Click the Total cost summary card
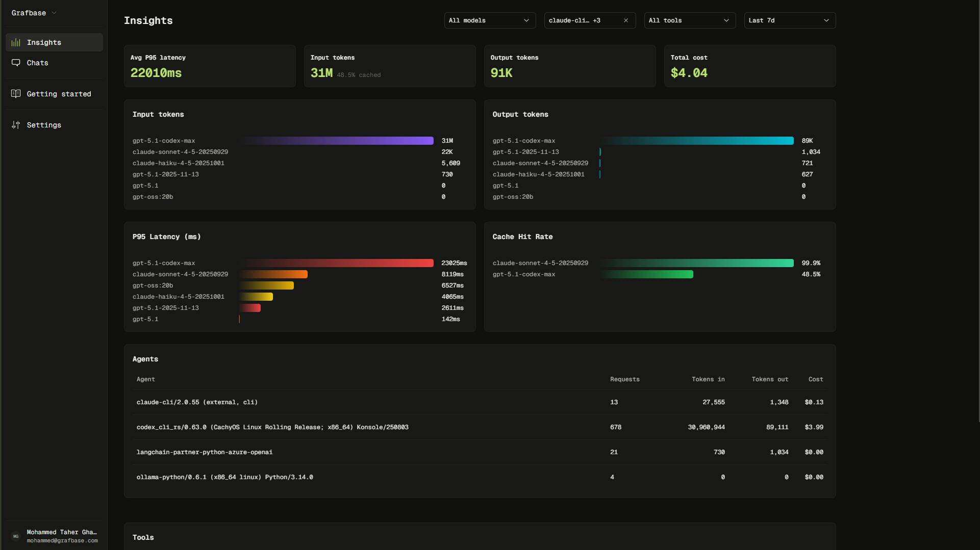980x550 pixels. click(x=749, y=66)
